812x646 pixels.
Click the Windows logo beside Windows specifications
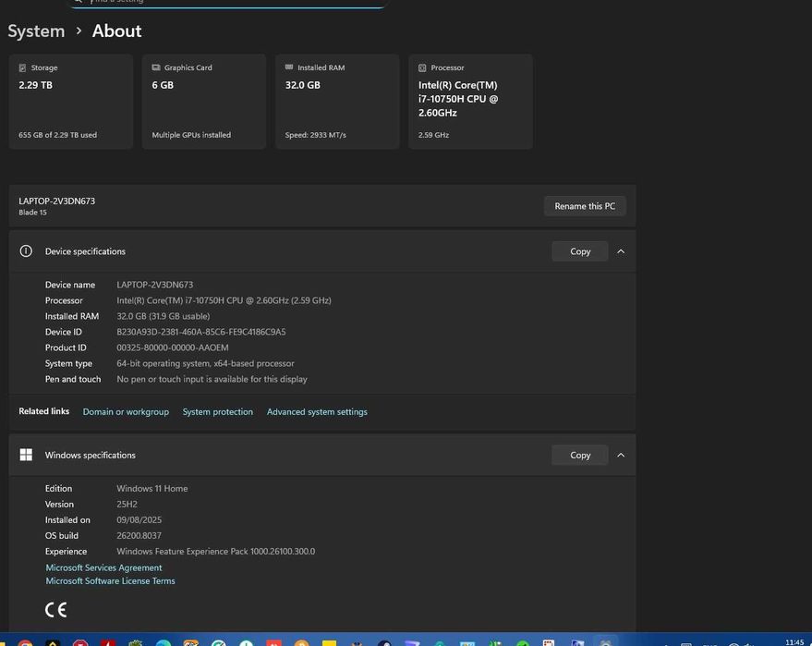click(26, 455)
